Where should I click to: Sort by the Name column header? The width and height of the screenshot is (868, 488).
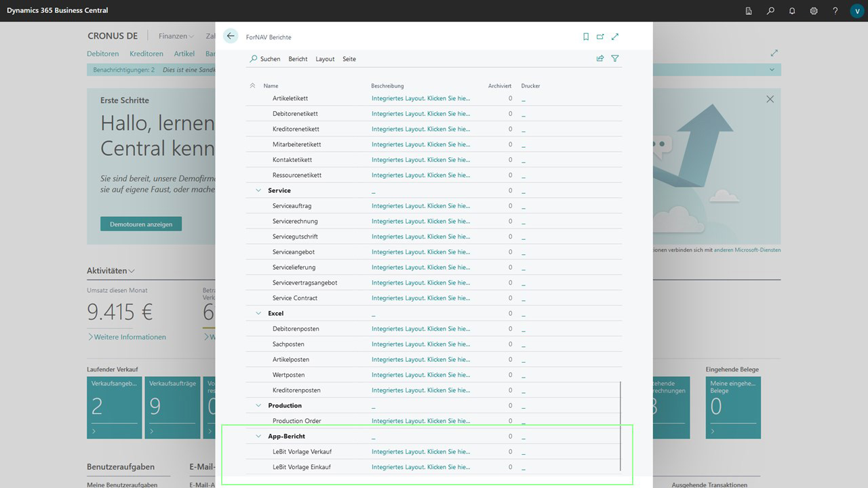(x=271, y=86)
